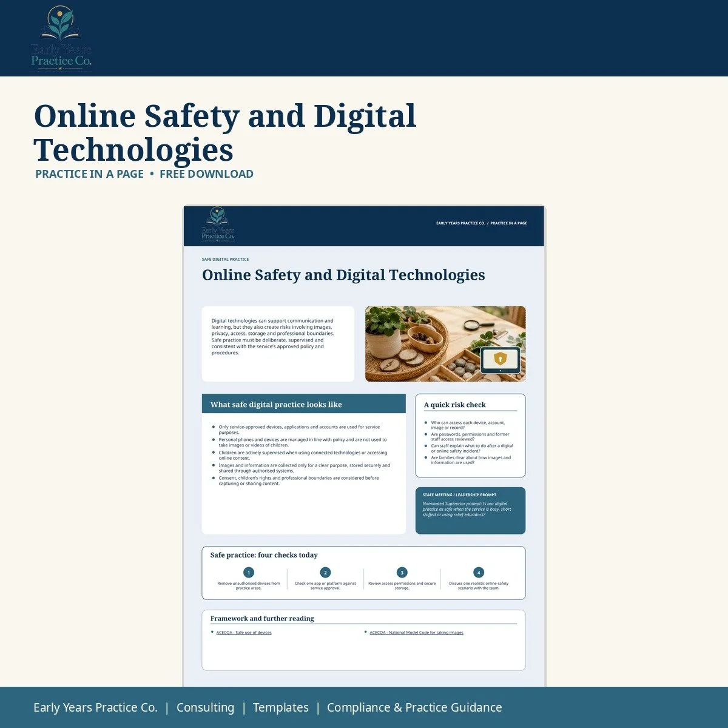Click Compliance & Practice Guidance in the footer

(x=414, y=707)
